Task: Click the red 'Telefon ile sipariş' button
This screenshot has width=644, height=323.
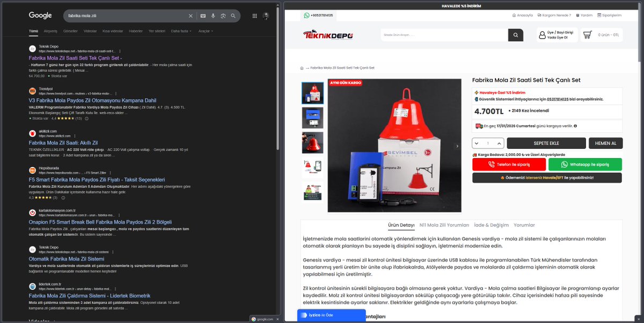Action: point(509,164)
